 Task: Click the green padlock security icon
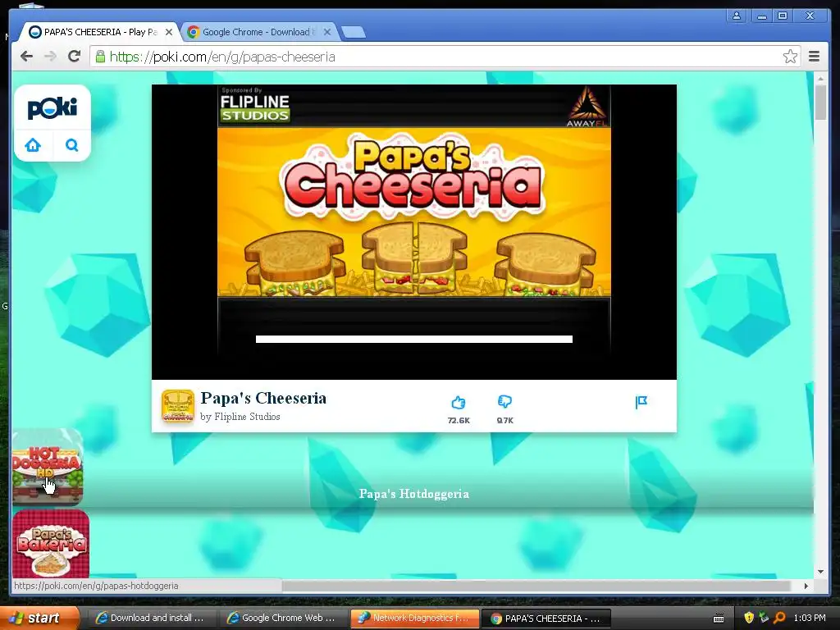point(99,57)
